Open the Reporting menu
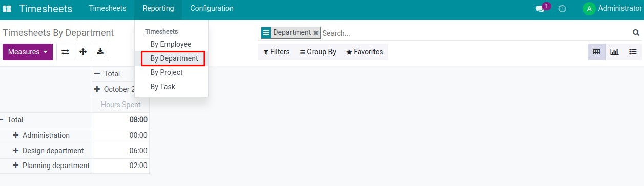Viewport: 644px width, 186px height. coord(158,8)
